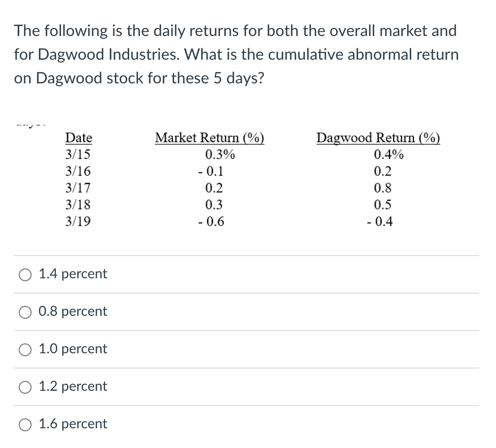496x448 pixels.
Task: Select the 3/15 date cell
Action: coord(78,154)
